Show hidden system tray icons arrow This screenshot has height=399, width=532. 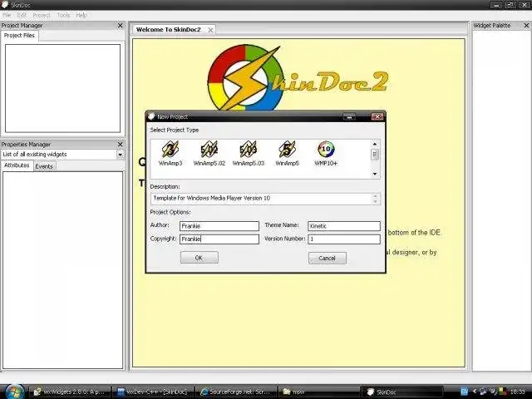point(475,392)
